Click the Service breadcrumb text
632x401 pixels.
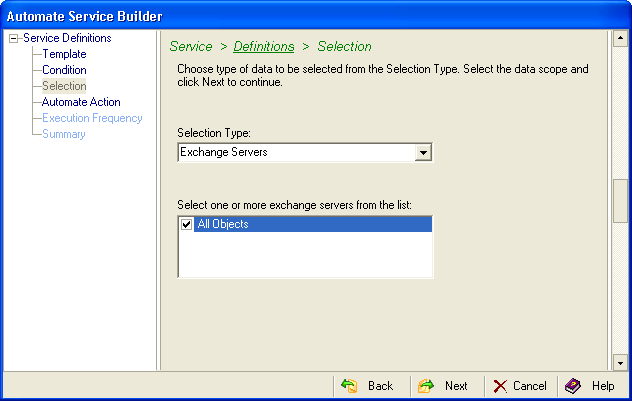pos(191,46)
